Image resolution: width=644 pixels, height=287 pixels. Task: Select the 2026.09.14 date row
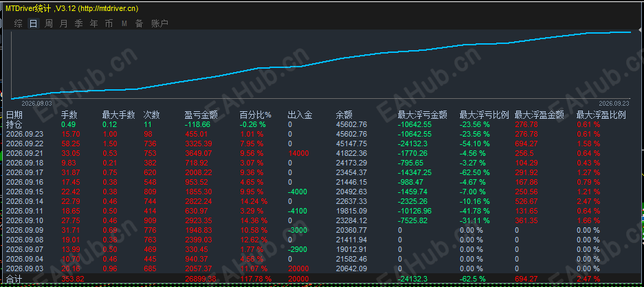coord(25,201)
